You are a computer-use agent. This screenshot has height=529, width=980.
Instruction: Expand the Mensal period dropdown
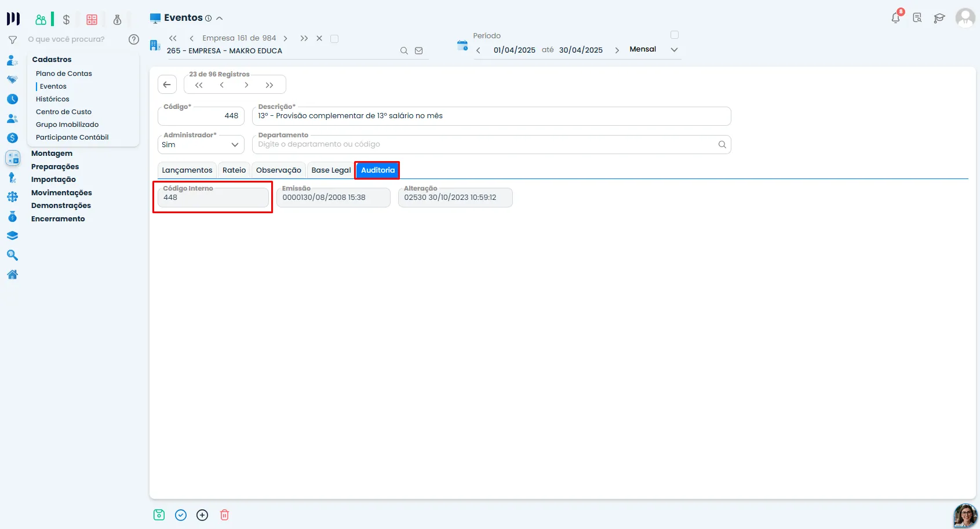tap(674, 50)
